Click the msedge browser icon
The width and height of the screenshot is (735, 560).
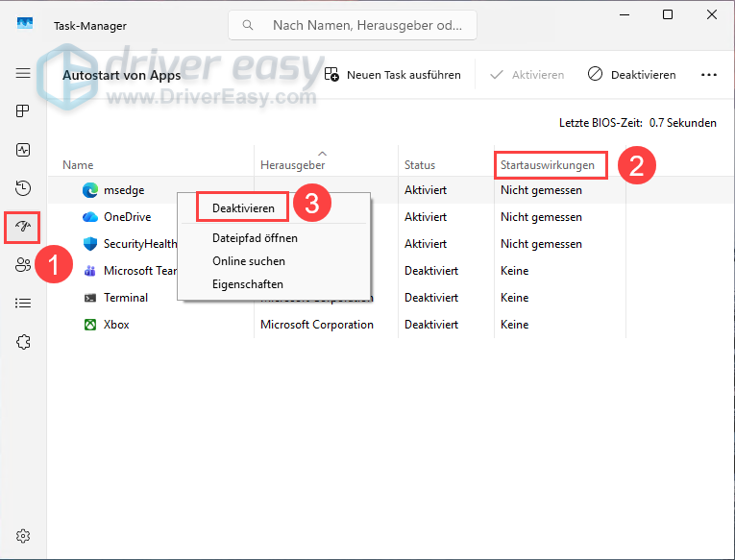pos(90,190)
